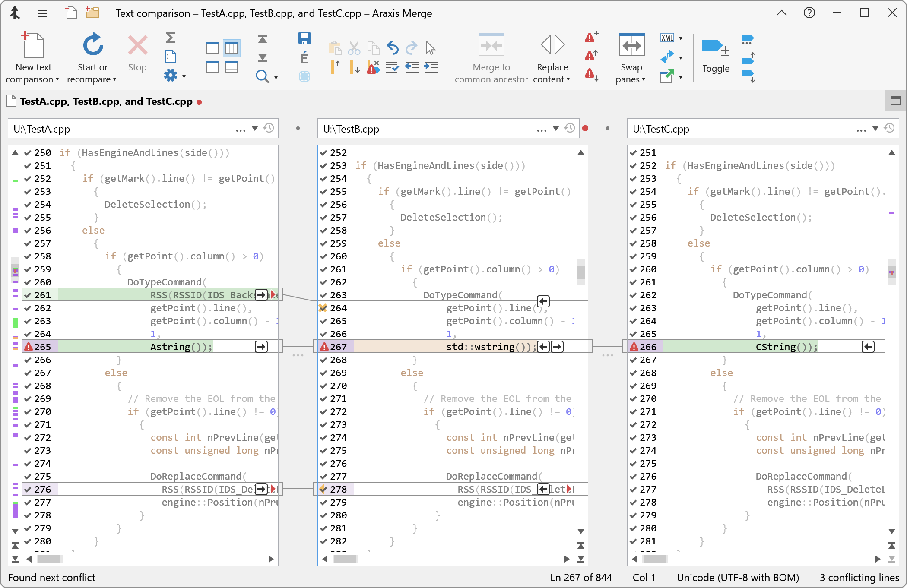
Task: Open the hamburger menu
Action: (42, 13)
